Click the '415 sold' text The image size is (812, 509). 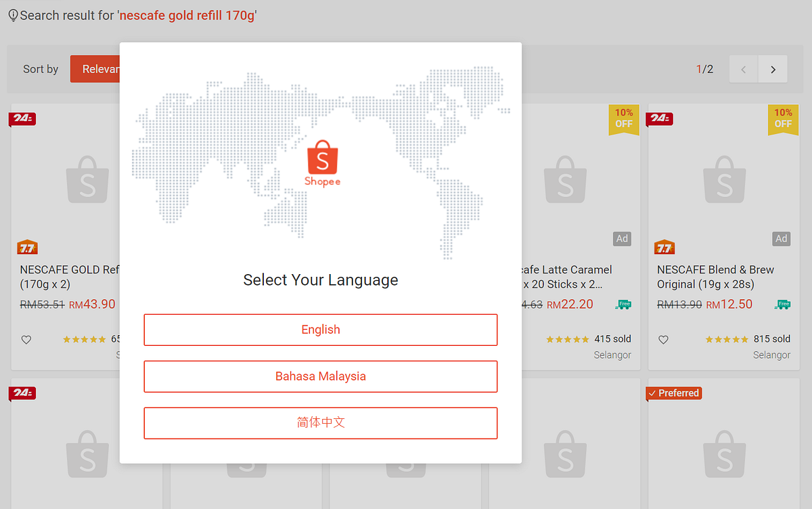click(x=613, y=339)
